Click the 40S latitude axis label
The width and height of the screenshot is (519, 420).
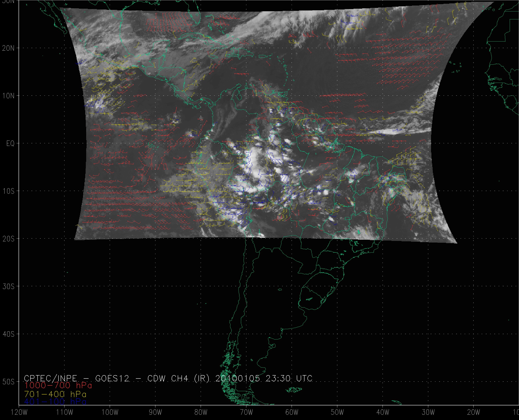8,334
